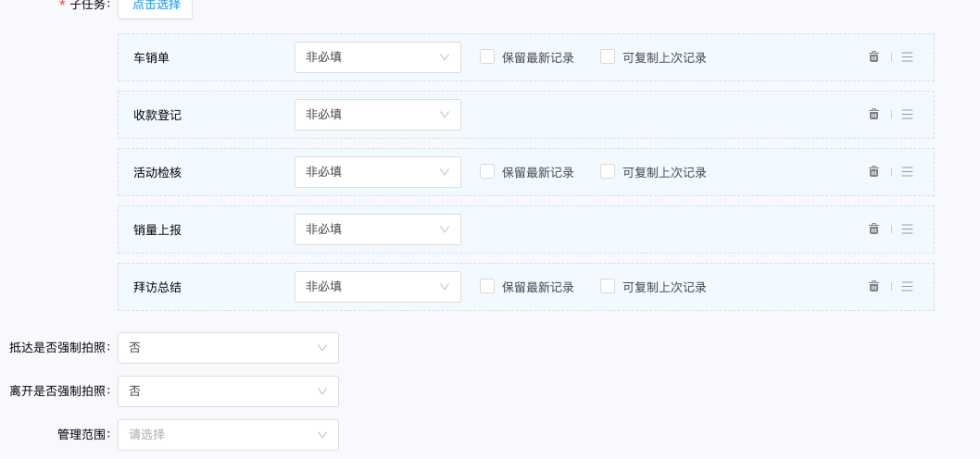Click the trash icon for 销量上报
980x459 pixels.
(x=873, y=229)
